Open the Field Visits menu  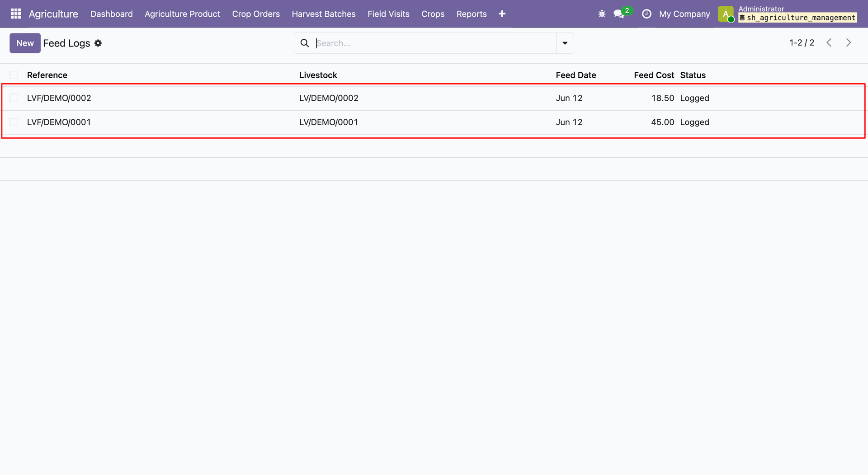pos(388,14)
